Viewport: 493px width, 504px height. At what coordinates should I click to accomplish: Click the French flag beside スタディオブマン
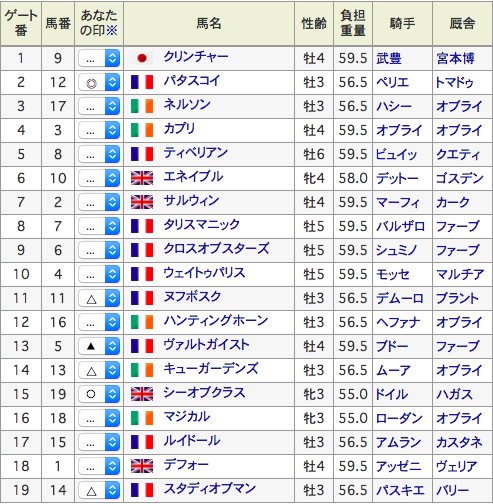coord(142,490)
